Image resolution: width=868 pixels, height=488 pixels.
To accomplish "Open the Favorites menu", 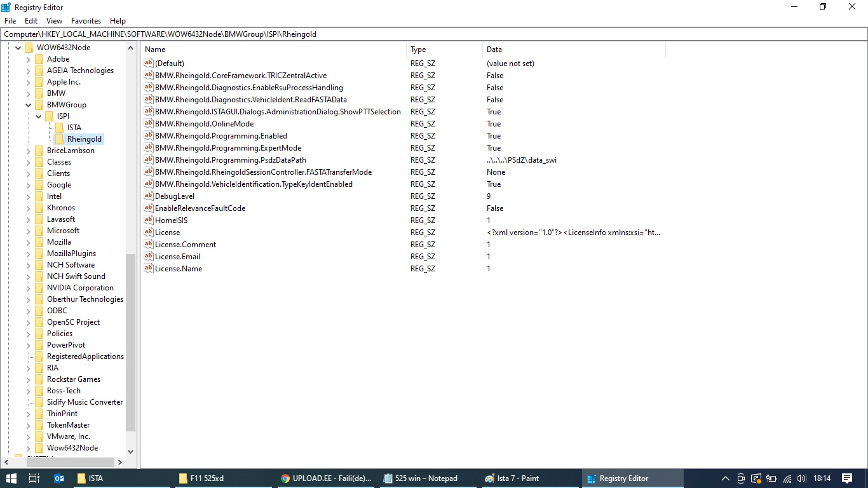I will [x=86, y=21].
